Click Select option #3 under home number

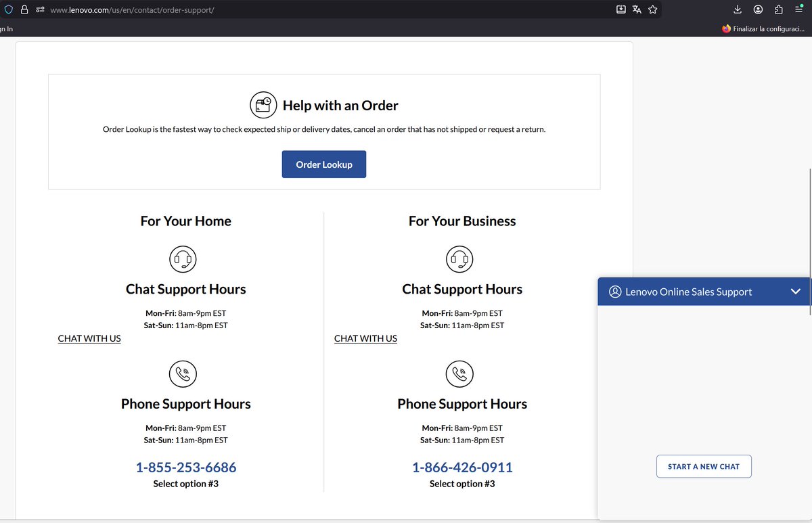[186, 484]
